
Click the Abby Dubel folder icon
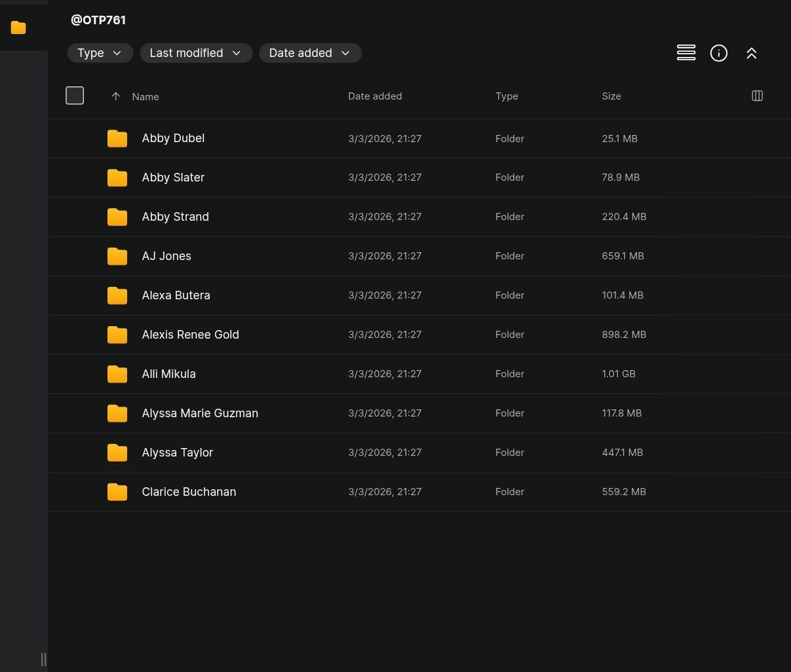117,138
